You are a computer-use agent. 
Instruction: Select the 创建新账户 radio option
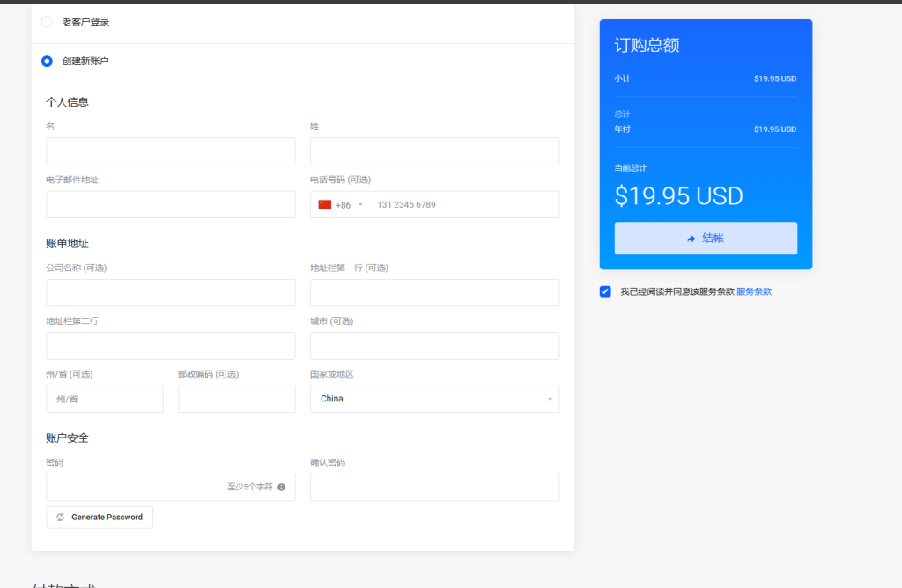pos(47,62)
